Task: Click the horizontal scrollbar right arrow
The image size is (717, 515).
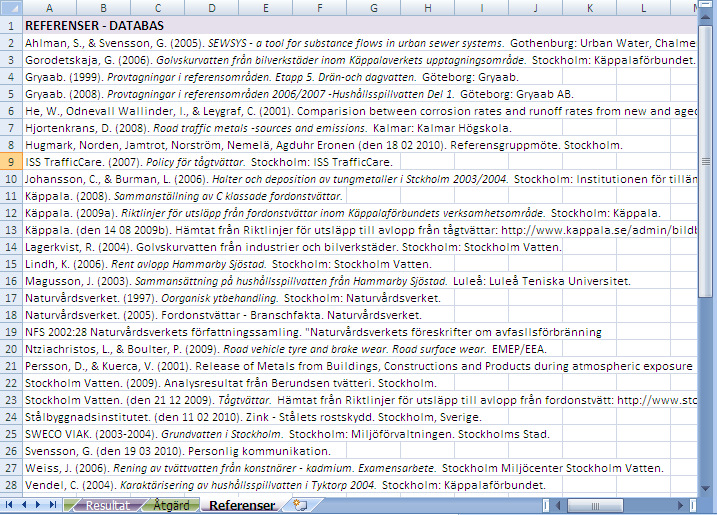Action: (x=680, y=505)
